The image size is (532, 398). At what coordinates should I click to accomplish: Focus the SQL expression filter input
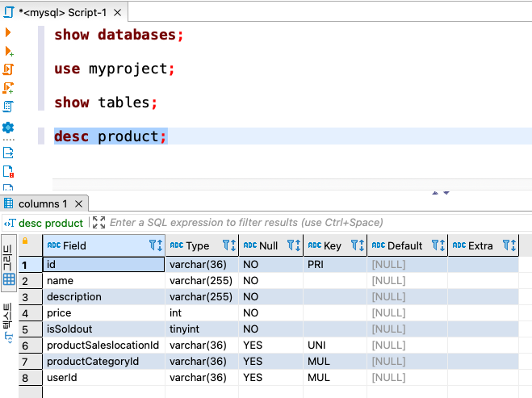pos(246,223)
